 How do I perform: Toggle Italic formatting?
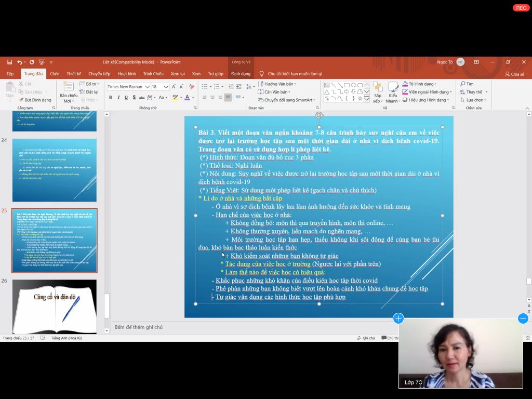click(x=118, y=98)
